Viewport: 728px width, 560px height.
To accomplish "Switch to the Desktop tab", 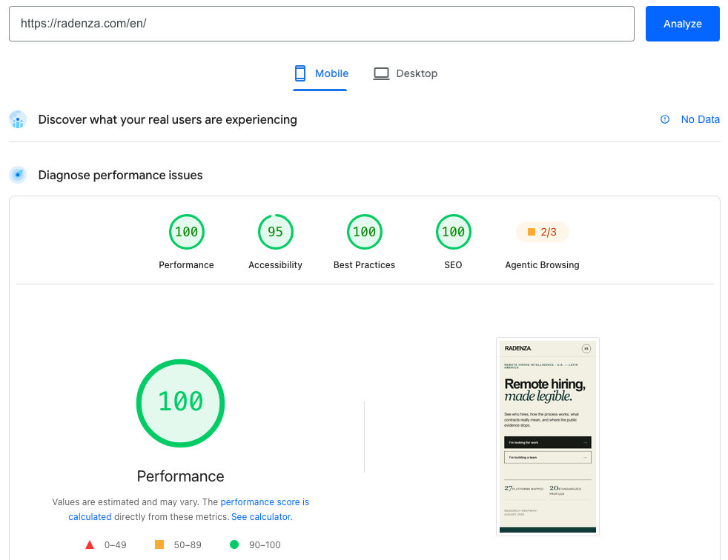I will 406,74.
